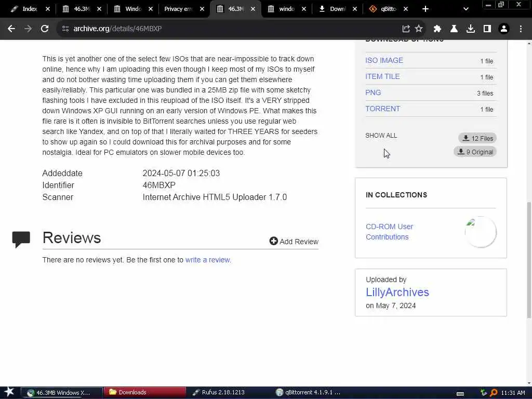The height and width of the screenshot is (399, 532).
Task: Open Chrome Labs flask icon
Action: (x=454, y=29)
